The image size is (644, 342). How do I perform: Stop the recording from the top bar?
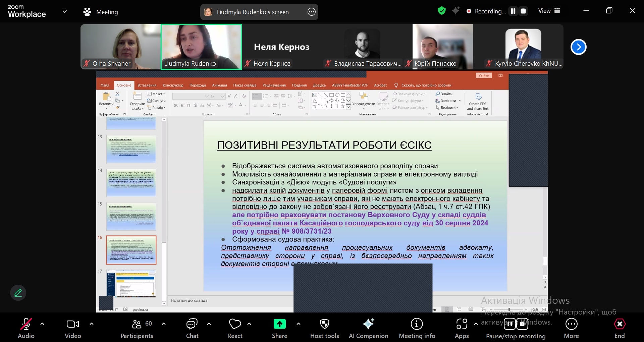click(523, 11)
